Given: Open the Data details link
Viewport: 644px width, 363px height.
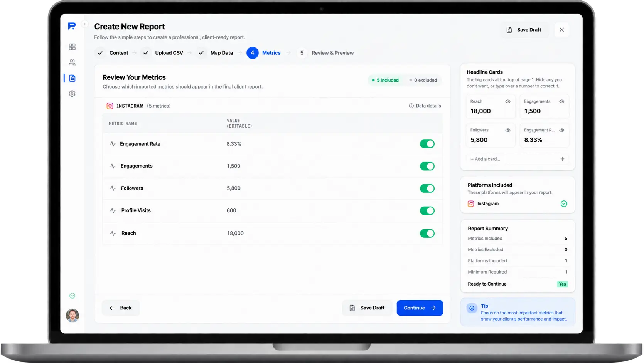Looking at the screenshot, I should pyautogui.click(x=425, y=106).
